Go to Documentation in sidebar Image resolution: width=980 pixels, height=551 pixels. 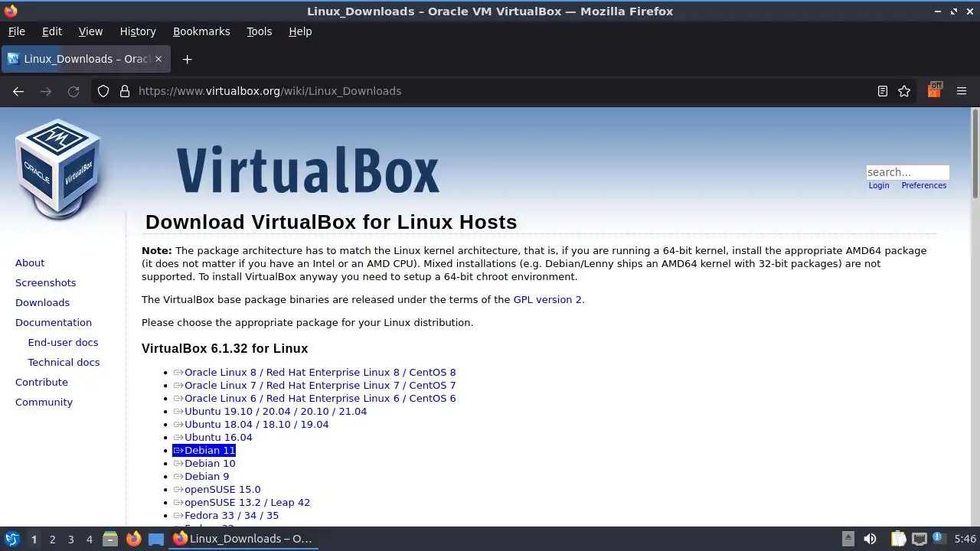click(54, 322)
